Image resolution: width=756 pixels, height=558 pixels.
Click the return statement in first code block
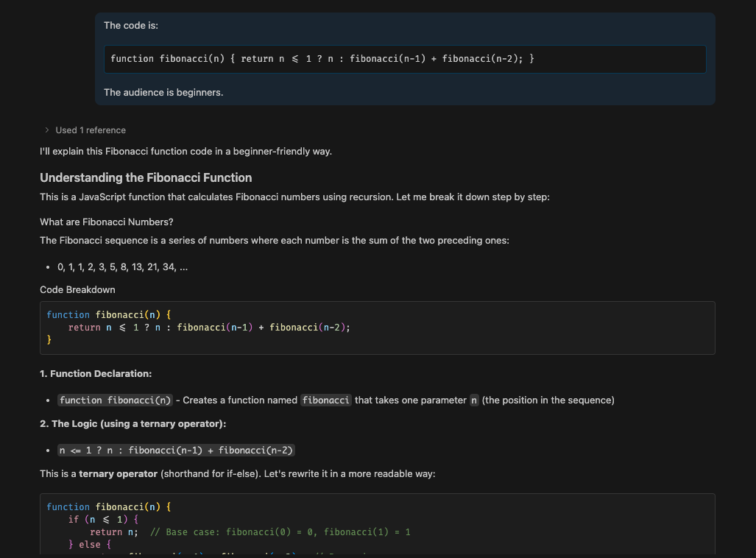209,328
